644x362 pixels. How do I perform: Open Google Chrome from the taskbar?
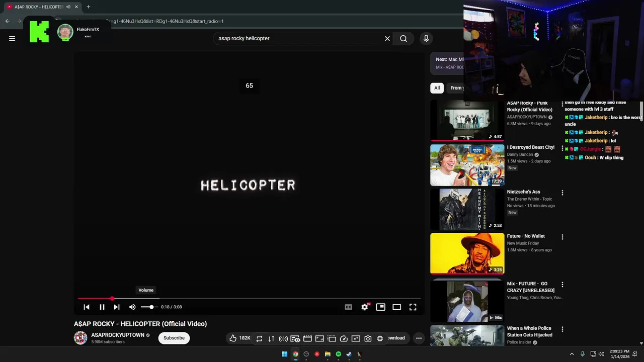[295, 354]
